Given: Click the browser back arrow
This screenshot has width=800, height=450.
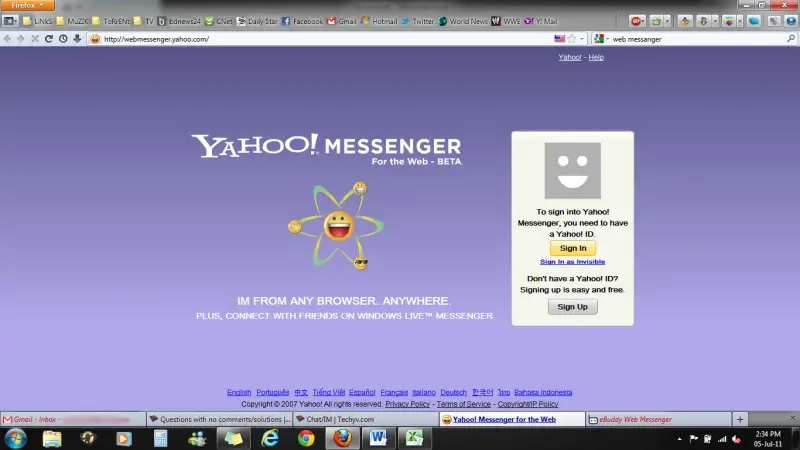Looking at the screenshot, I should [7, 39].
